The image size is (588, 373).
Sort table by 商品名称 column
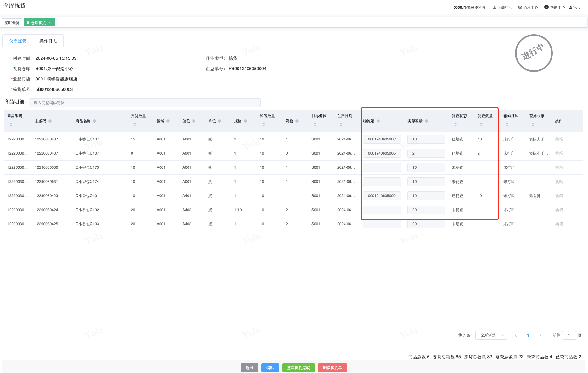[94, 121]
